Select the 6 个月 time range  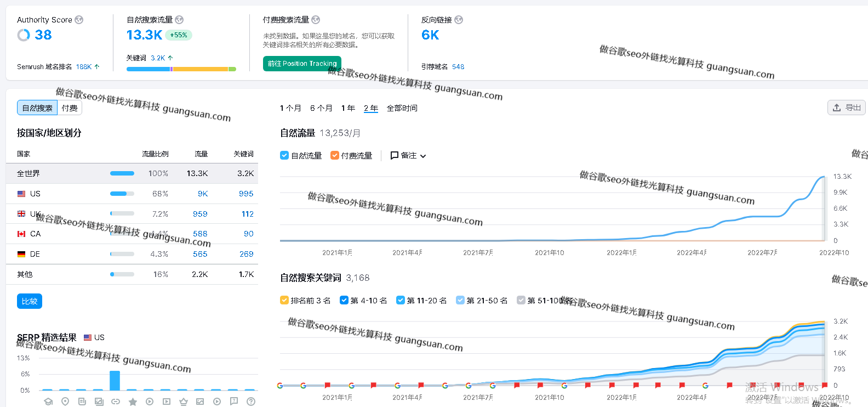[321, 108]
